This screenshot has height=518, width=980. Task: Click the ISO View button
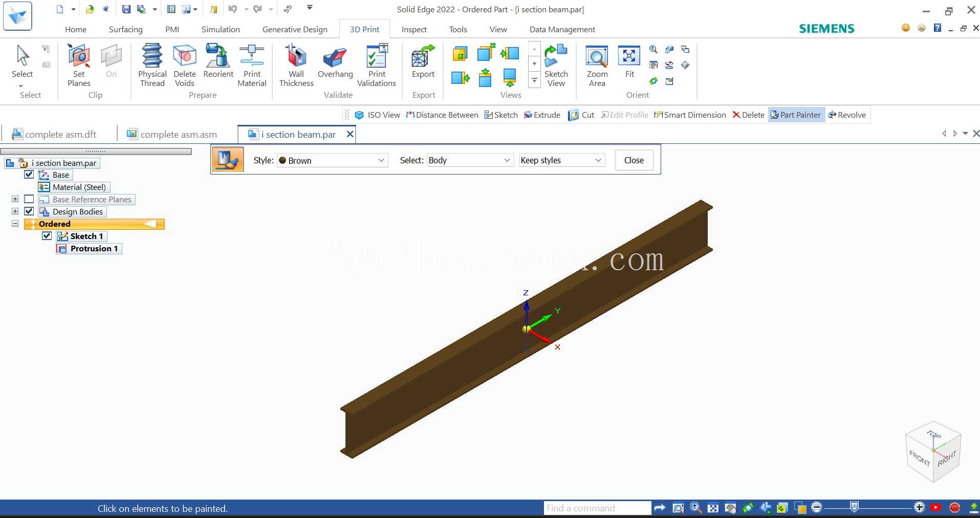click(x=378, y=115)
